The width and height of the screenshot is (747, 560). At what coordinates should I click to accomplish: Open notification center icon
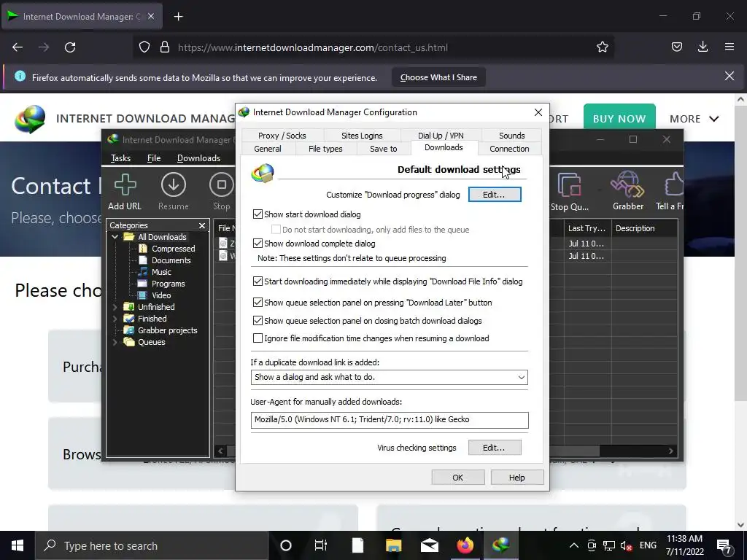724,546
